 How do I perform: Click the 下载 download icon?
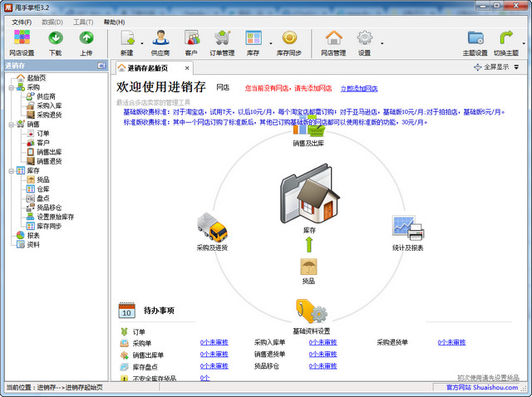(x=56, y=37)
